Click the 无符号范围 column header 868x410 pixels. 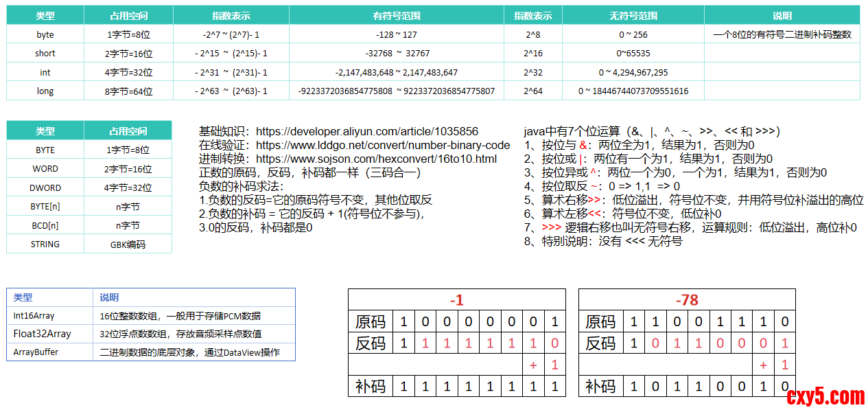[633, 16]
